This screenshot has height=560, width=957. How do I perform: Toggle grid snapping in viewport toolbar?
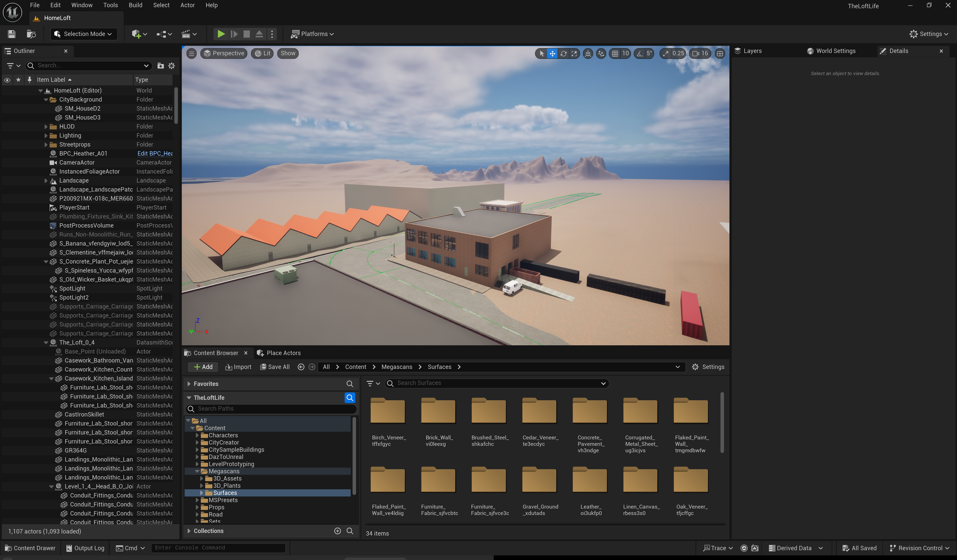click(615, 54)
